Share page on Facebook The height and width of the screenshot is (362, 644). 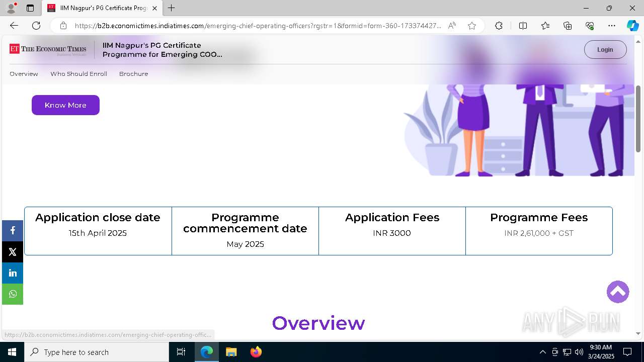point(13,231)
